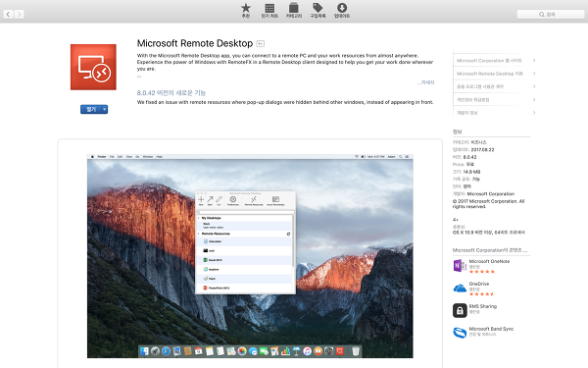Click the Microsoft Corporation의 콘텐츠 section header

(490, 250)
